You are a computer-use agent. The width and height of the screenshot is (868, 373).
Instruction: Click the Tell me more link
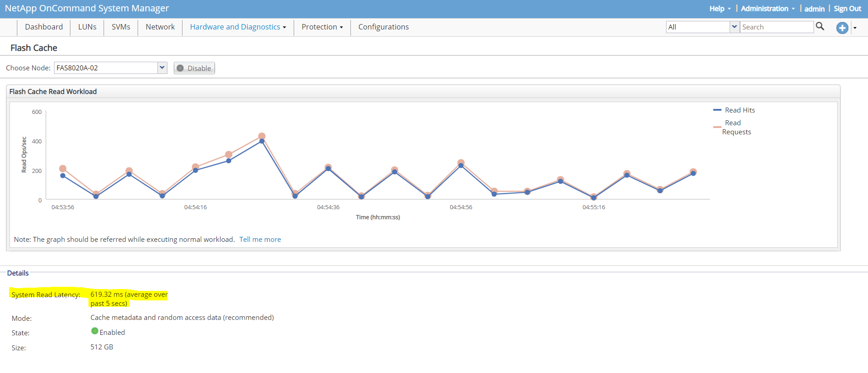(260, 240)
